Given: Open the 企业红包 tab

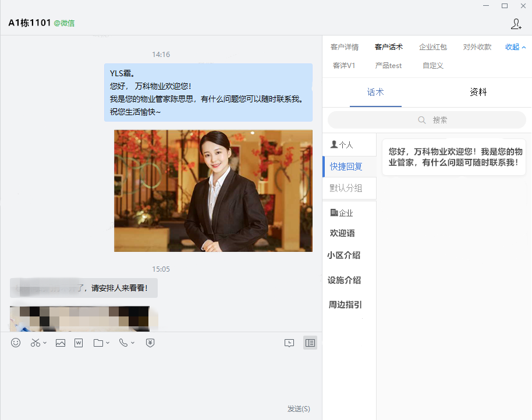Looking at the screenshot, I should [x=433, y=47].
